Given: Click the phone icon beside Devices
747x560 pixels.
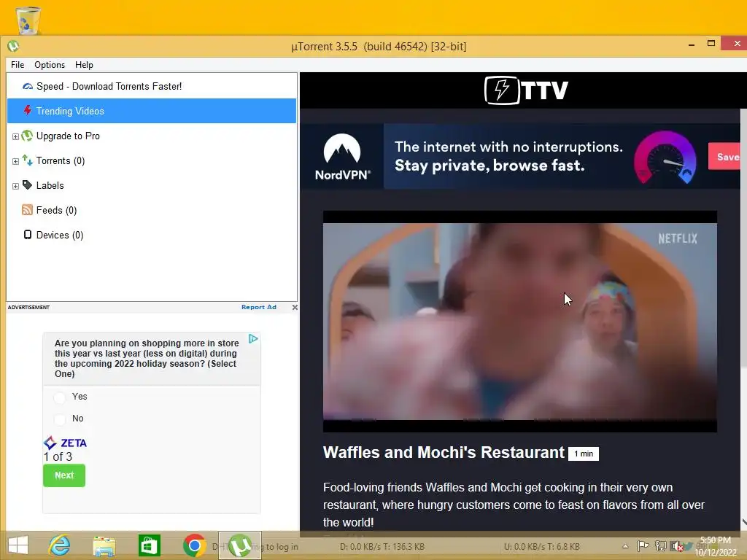Looking at the screenshot, I should 28,235.
